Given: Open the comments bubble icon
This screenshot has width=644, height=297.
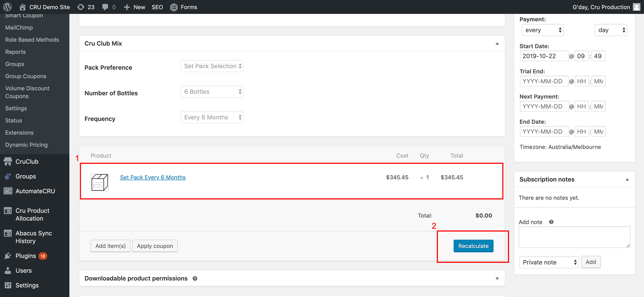Looking at the screenshot, I should (x=105, y=7).
